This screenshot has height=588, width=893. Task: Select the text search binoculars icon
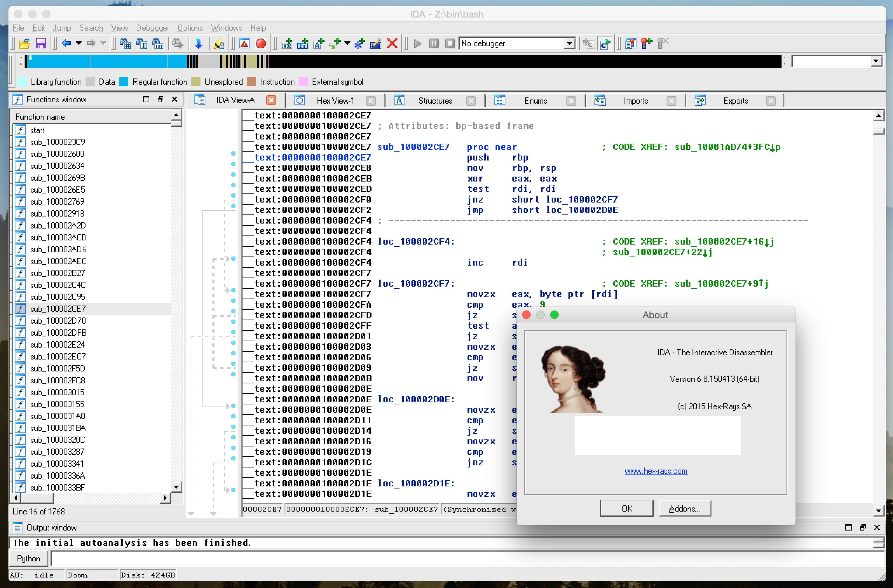pos(142,43)
